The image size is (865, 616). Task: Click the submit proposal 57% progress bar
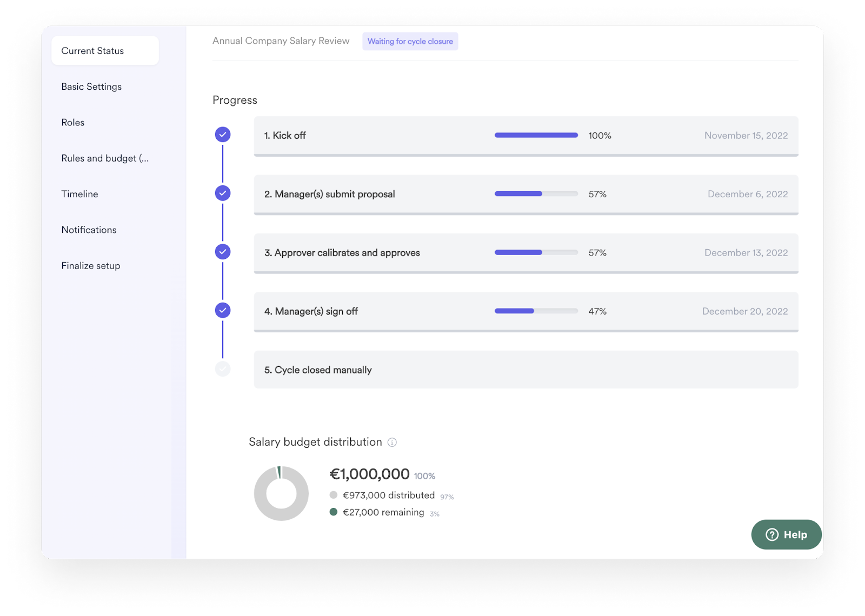[536, 193]
